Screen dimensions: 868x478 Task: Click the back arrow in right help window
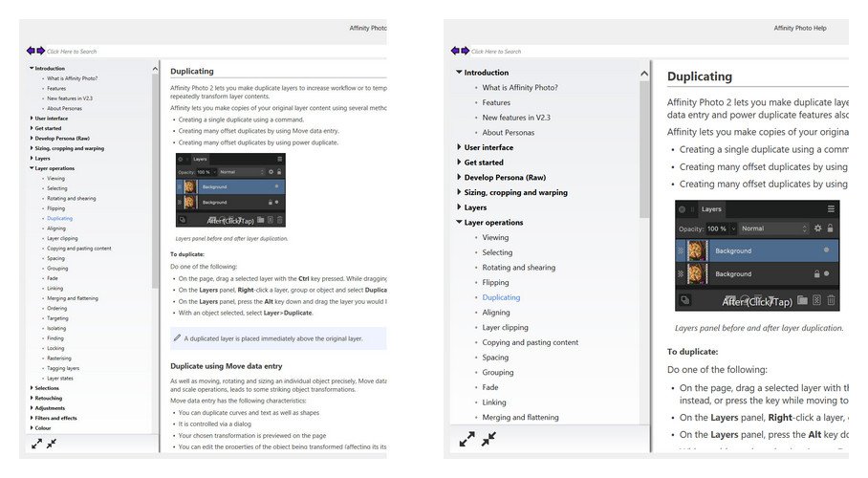[x=455, y=51]
